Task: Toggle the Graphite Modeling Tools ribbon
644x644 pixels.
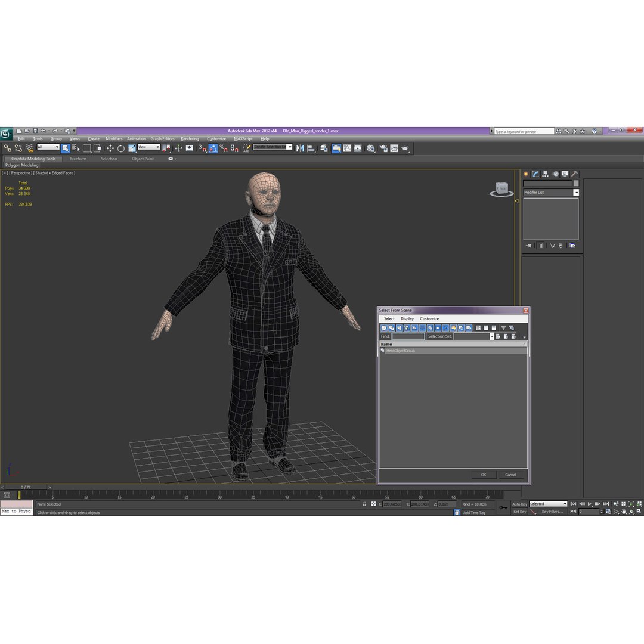Action: (x=336, y=148)
